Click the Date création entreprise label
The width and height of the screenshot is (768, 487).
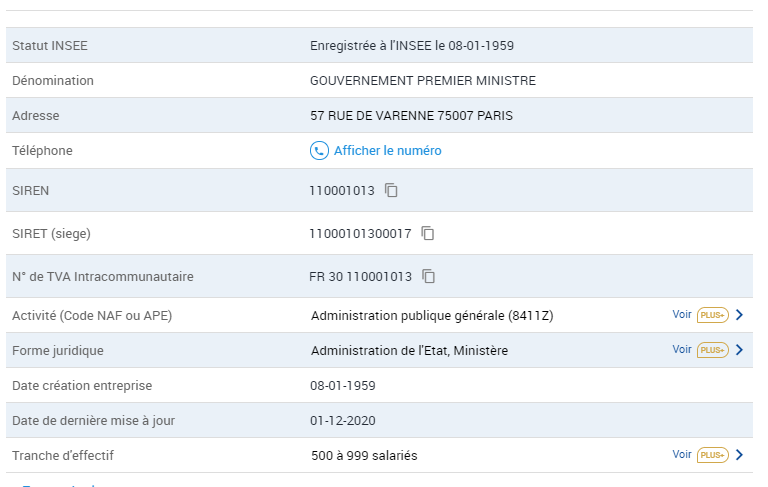tap(82, 386)
